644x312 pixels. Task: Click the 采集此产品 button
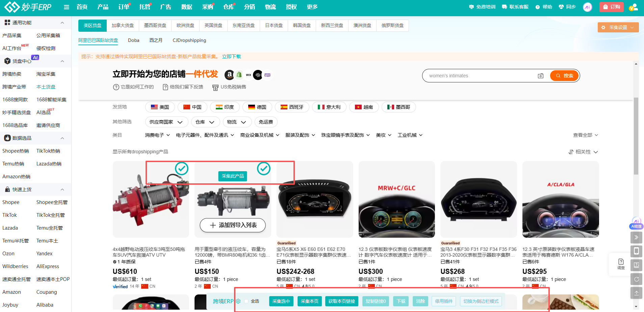click(233, 176)
